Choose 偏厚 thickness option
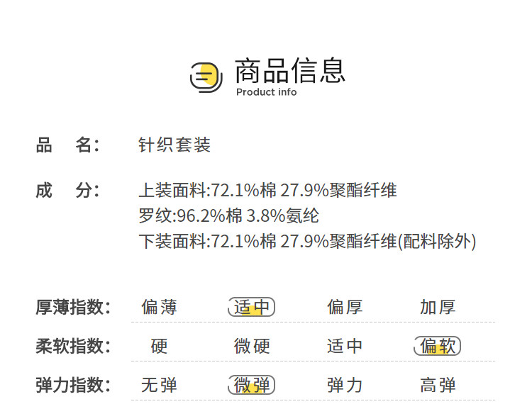 (x=345, y=307)
